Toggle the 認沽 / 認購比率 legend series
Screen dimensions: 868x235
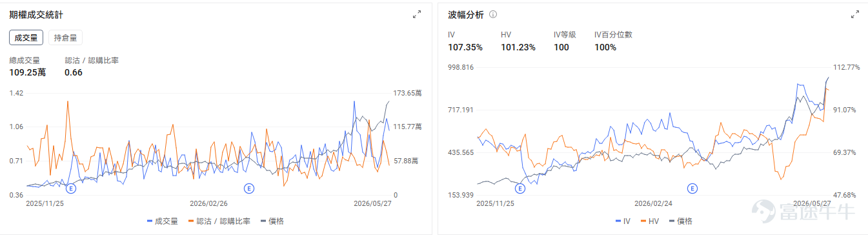pos(219,221)
